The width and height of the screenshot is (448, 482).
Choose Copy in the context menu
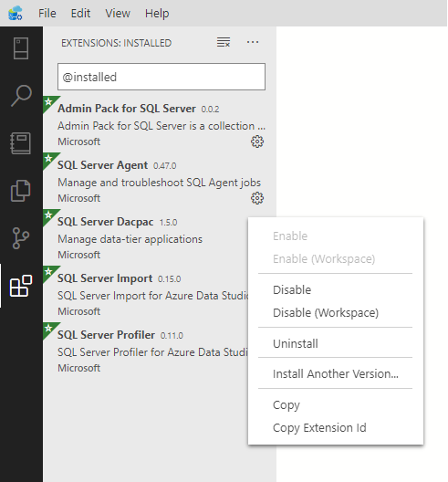[x=336, y=404]
